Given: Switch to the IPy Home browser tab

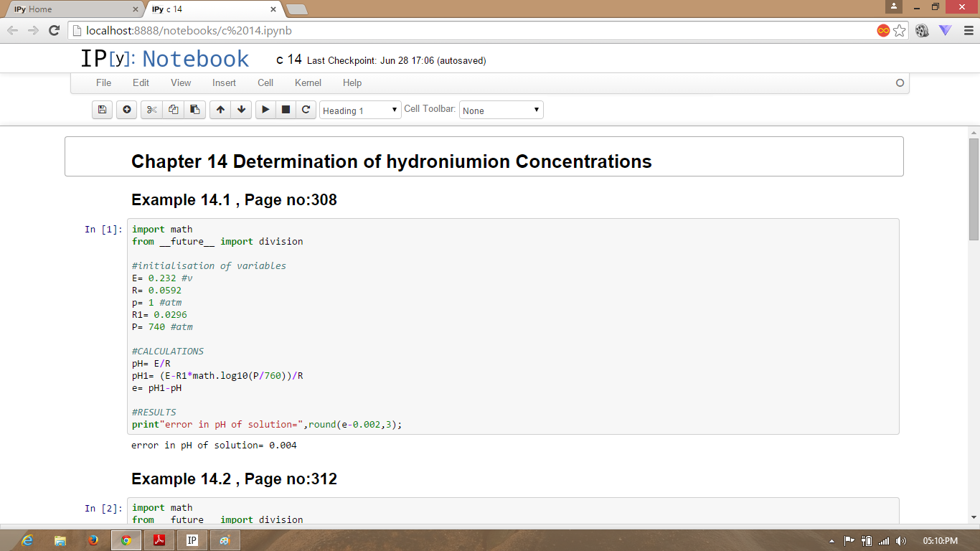Looking at the screenshot, I should click(72, 9).
